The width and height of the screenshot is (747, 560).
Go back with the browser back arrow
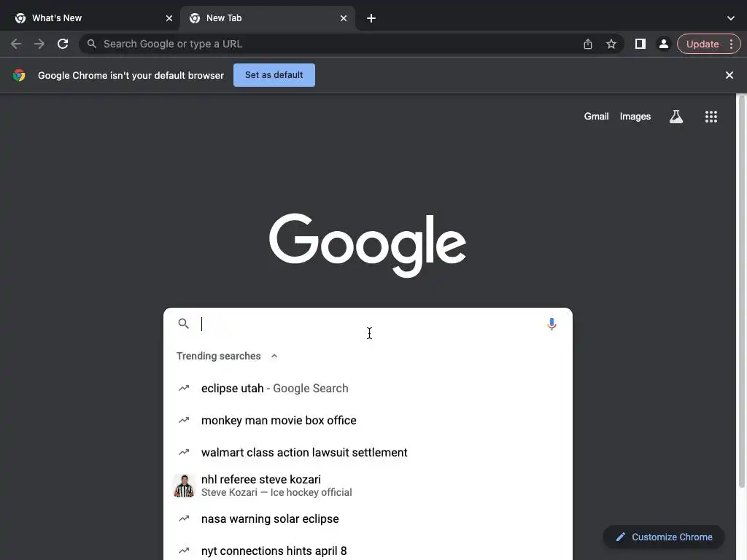point(16,44)
